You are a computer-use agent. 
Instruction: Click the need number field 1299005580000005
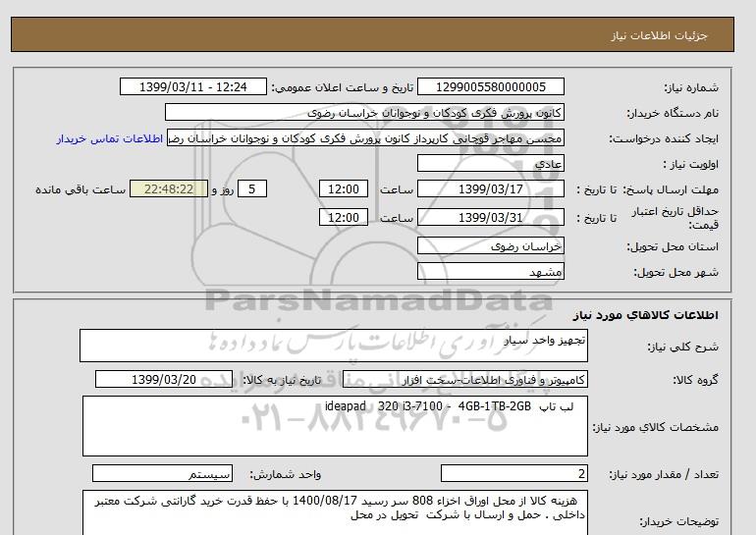(490, 86)
